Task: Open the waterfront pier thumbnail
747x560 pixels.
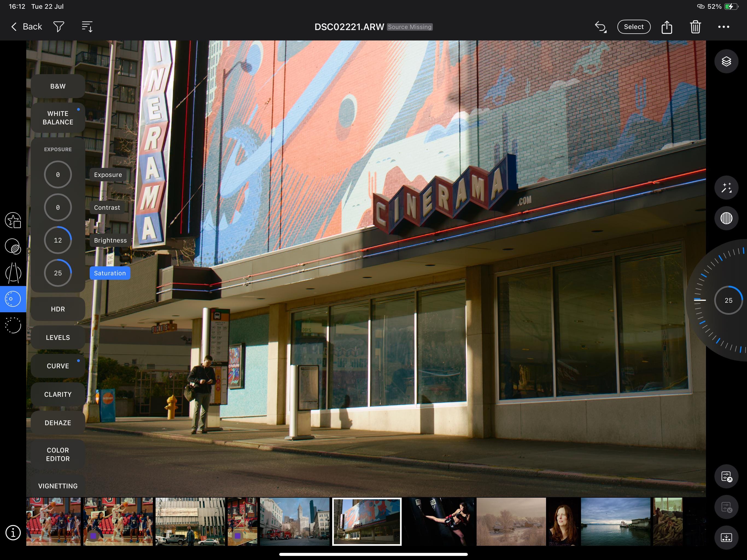Action: 615,521
